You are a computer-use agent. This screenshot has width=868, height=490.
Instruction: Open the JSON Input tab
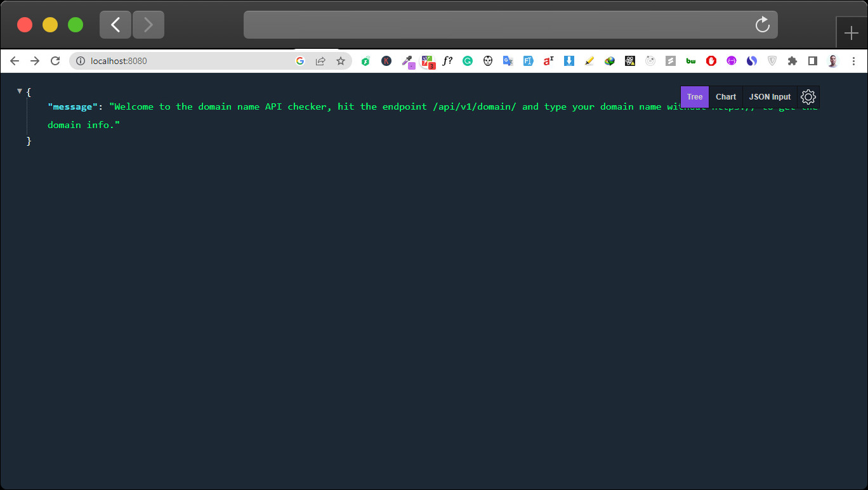(x=770, y=97)
